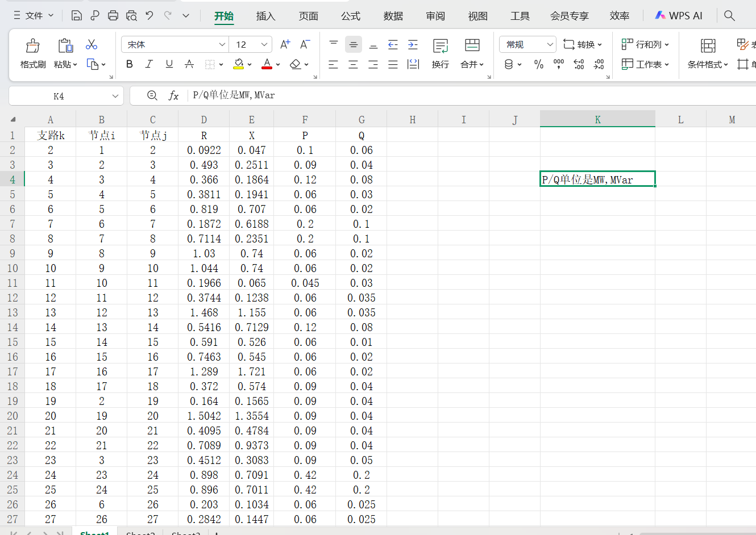Open the number format dropdown (常规)
The height and width of the screenshot is (535, 756).
(x=550, y=44)
